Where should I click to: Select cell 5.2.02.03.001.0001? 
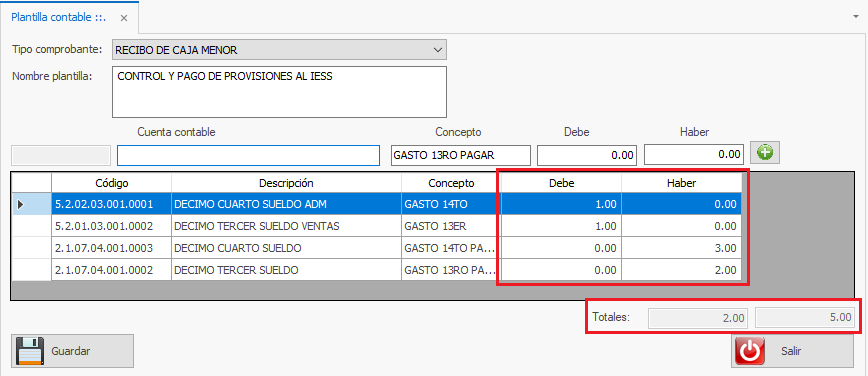[111, 204]
